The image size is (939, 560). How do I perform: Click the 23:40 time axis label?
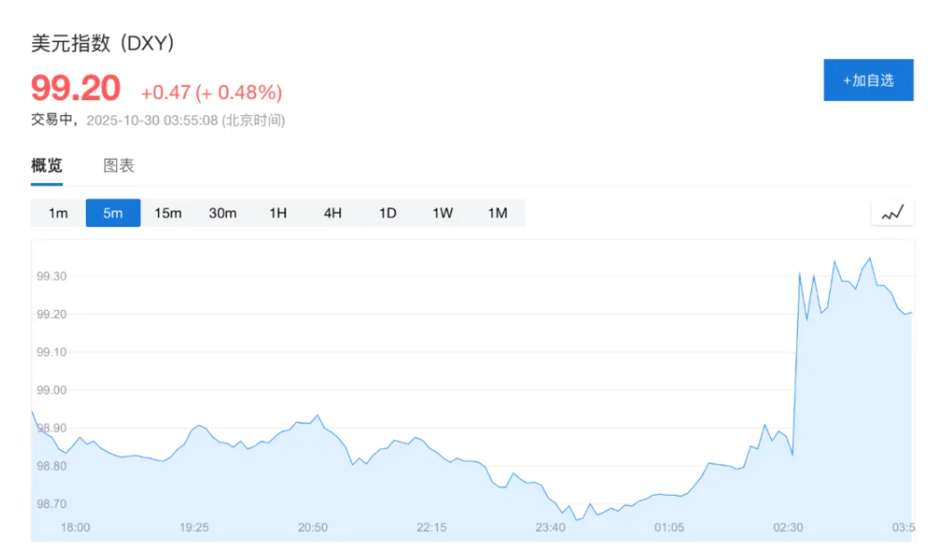[x=550, y=528]
